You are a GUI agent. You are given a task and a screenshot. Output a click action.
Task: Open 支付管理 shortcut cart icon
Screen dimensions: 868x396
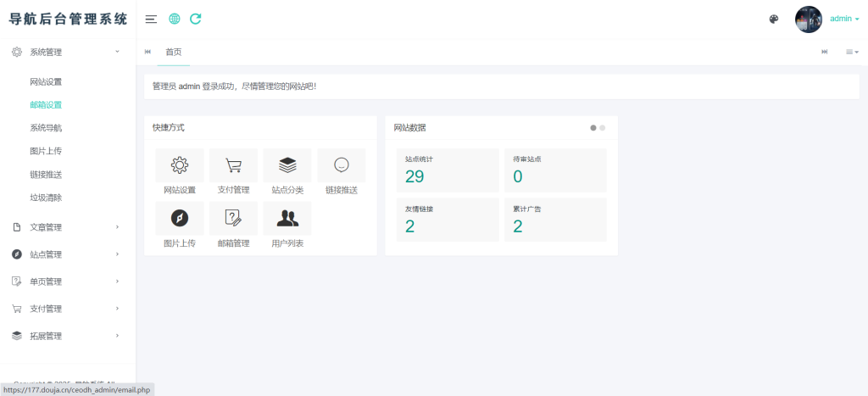pyautogui.click(x=234, y=165)
